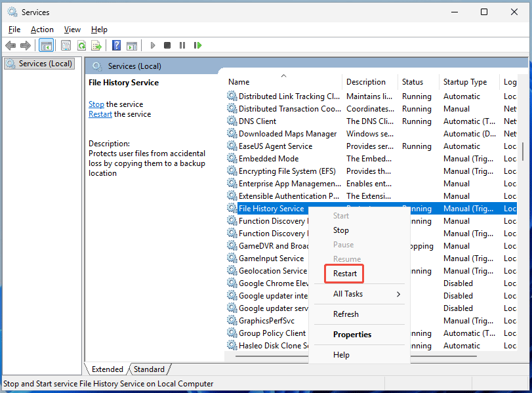
Task: Click the gear icon of Geolocation Service
Action: click(232, 270)
